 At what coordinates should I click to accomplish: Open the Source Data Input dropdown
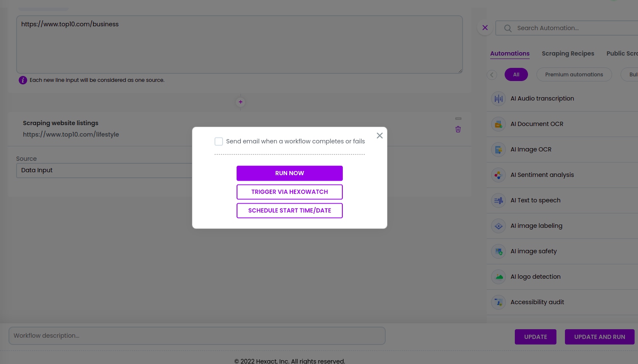[x=104, y=170]
